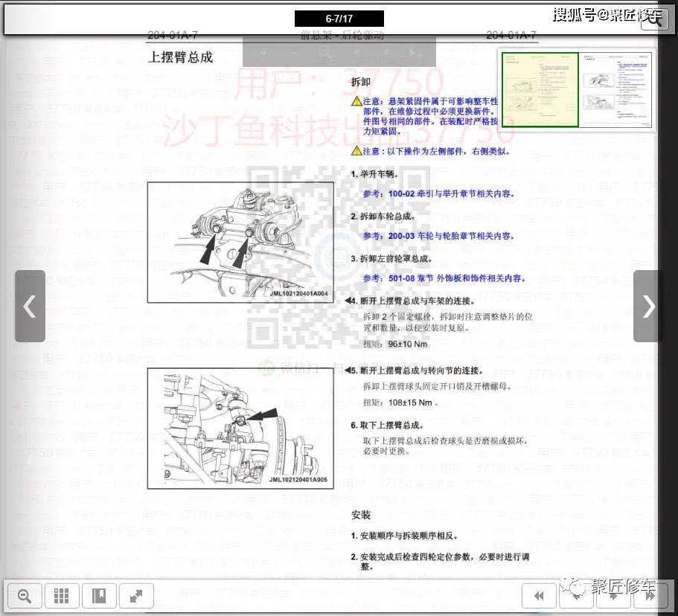Screen dimensions: 678x616
Task: Jump to first page with rewind button
Action: pos(539,596)
